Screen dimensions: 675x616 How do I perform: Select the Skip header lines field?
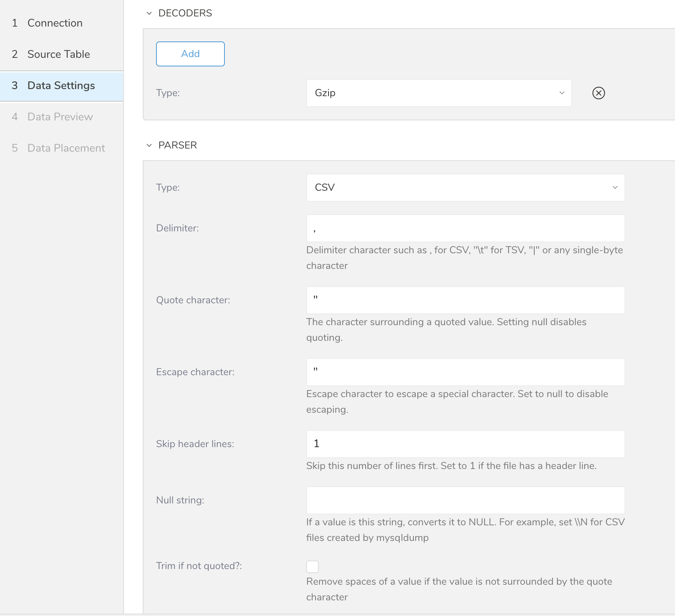click(465, 444)
